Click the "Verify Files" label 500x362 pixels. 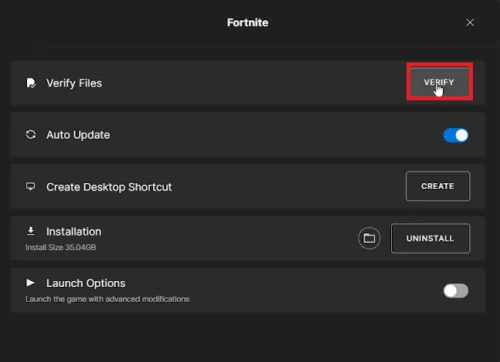(x=74, y=83)
